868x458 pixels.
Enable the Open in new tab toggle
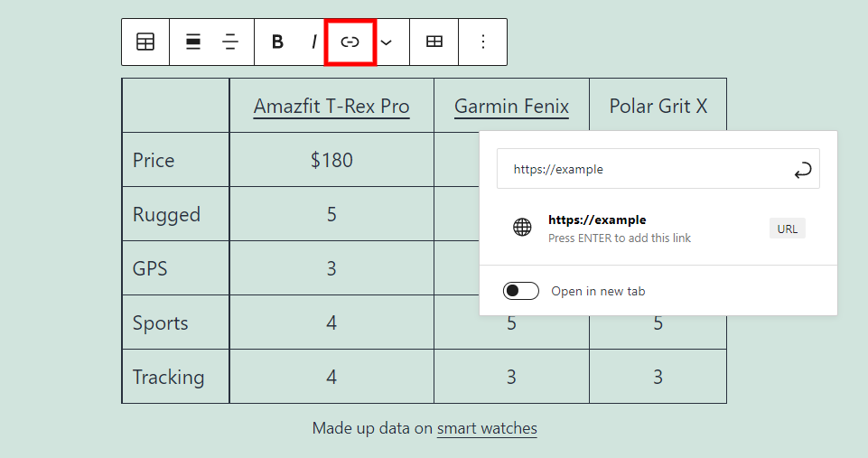tap(521, 291)
